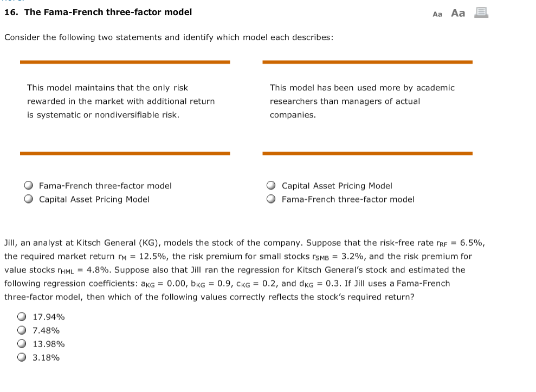Viewport: 536px width, 392px height.
Task: Click the small Aa font size icon
Action: [437, 14]
